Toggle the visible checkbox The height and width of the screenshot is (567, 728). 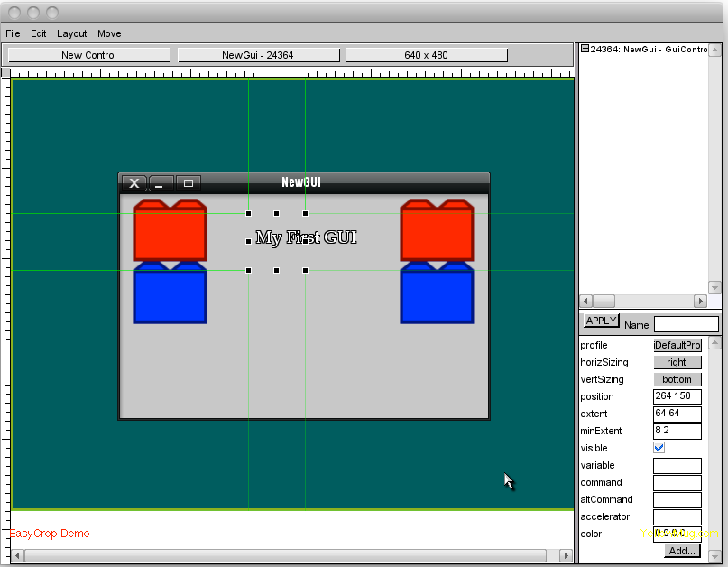click(x=659, y=448)
